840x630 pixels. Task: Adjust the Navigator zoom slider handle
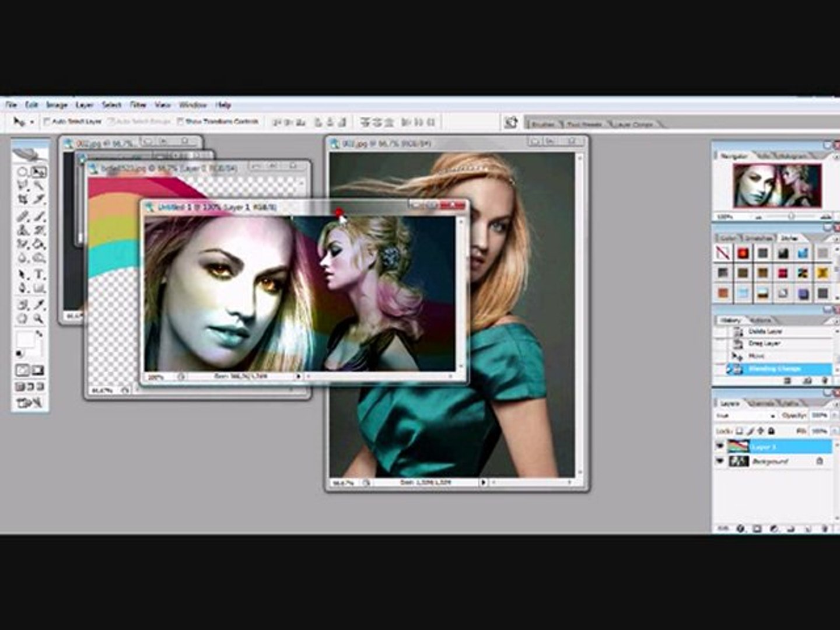[x=791, y=216]
